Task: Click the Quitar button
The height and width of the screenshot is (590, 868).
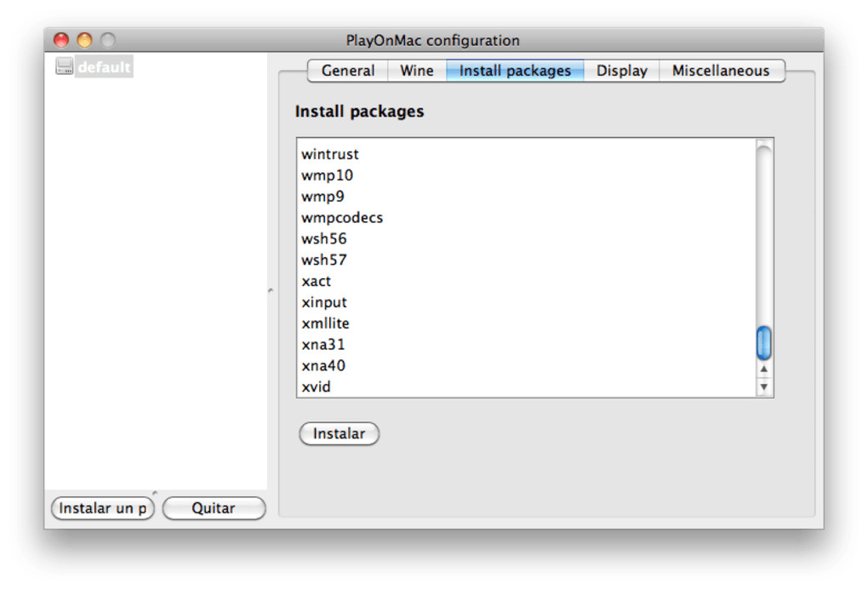Action: (214, 508)
